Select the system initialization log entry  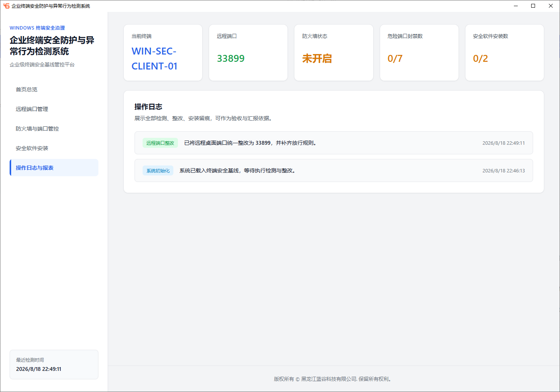(334, 170)
